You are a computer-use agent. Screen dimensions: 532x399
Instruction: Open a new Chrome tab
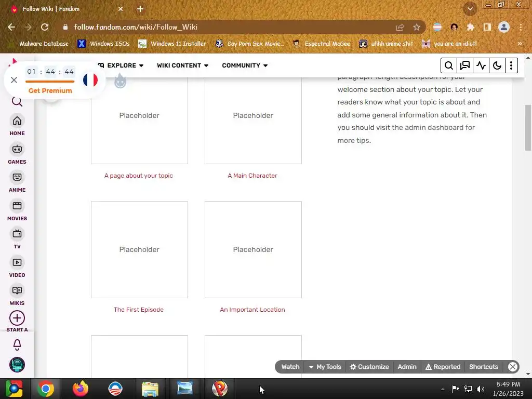(140, 9)
